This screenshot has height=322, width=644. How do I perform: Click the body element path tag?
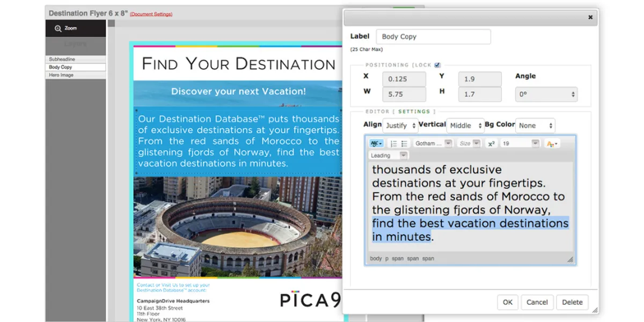[x=376, y=259]
